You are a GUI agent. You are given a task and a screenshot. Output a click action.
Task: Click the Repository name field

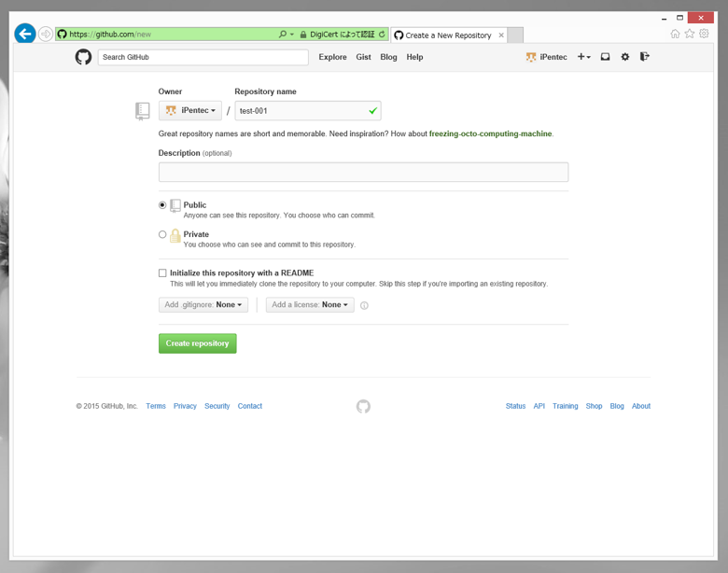point(308,110)
